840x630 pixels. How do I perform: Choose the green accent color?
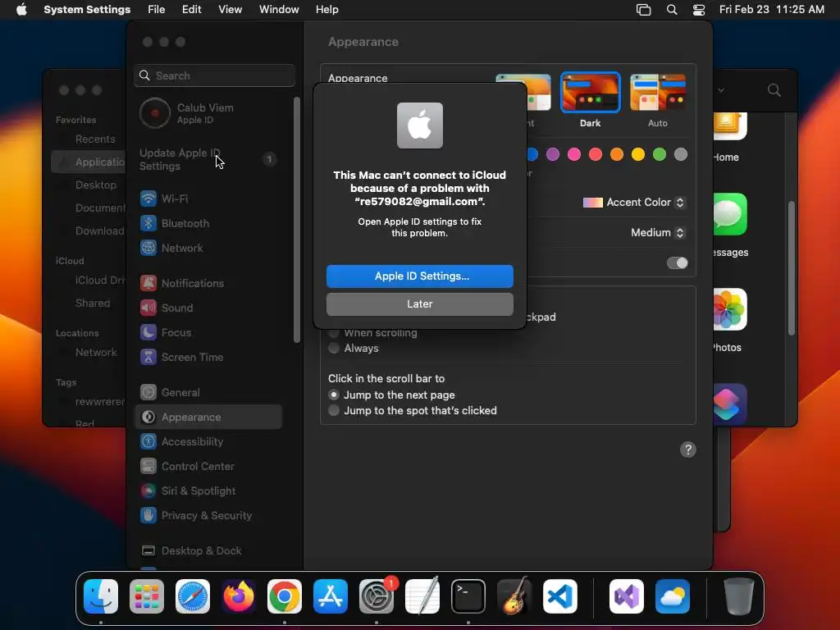tap(660, 155)
